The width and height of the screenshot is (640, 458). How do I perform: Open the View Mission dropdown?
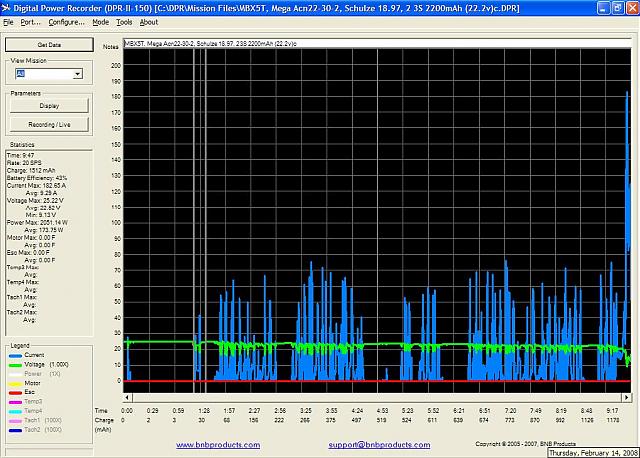point(77,74)
